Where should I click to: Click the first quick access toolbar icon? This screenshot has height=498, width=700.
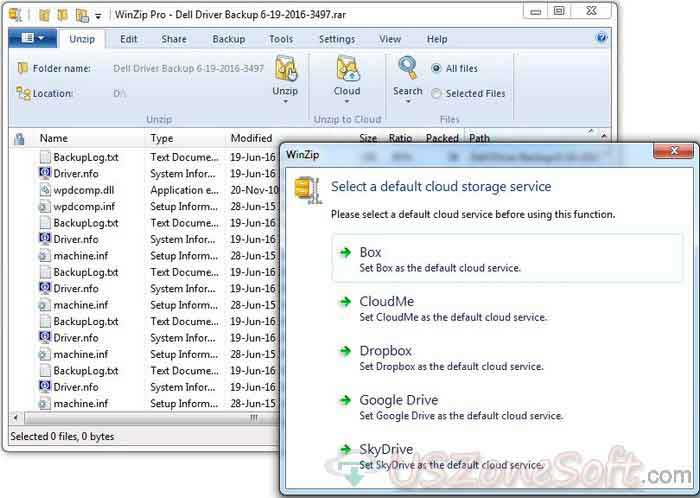coord(44,15)
